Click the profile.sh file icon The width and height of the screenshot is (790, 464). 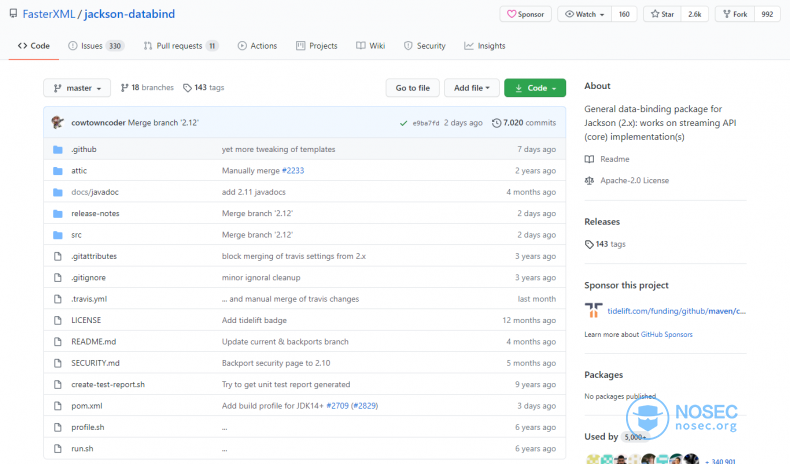click(x=58, y=427)
